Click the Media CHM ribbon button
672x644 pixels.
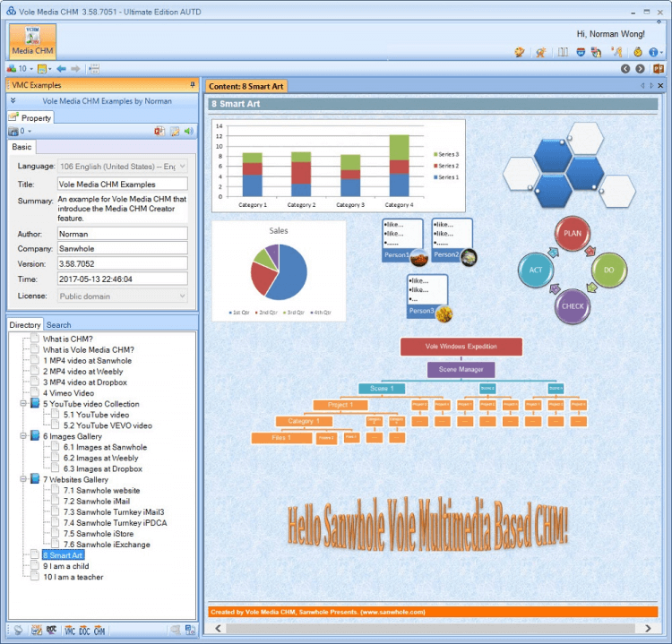(x=32, y=41)
